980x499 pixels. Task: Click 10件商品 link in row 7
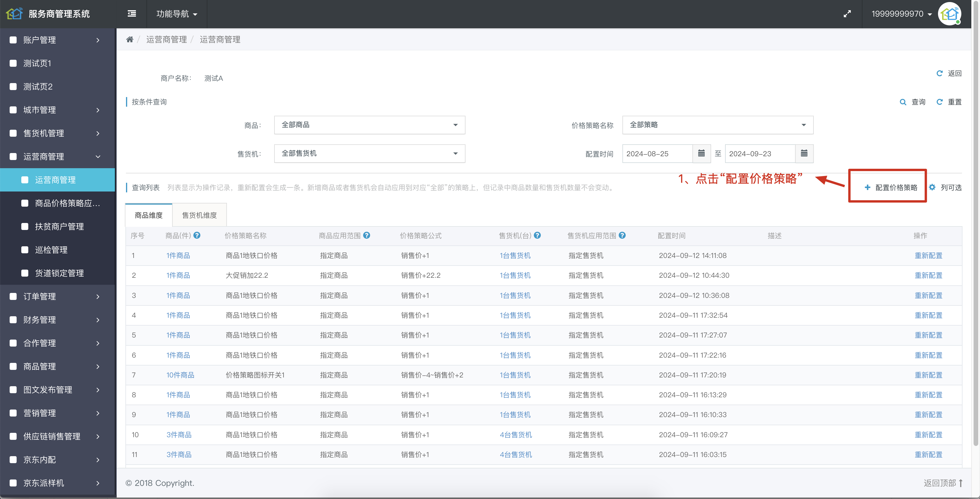(x=180, y=375)
